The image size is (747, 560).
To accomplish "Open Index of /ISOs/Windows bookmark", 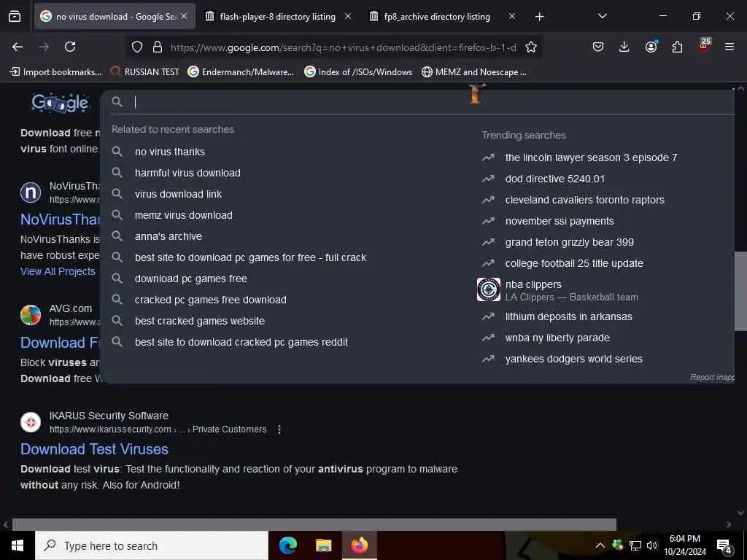I will 358,72.
